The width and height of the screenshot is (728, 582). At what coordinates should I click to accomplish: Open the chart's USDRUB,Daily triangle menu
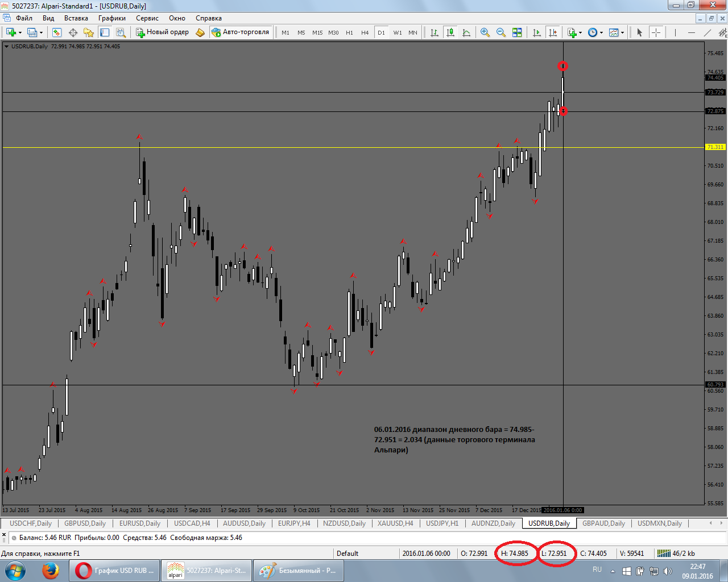(x=6, y=47)
